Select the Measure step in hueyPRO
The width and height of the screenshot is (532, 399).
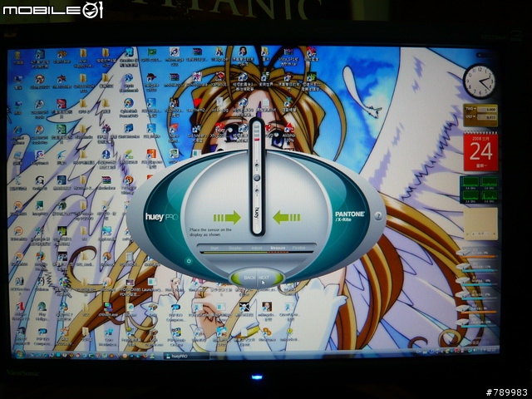[278, 249]
